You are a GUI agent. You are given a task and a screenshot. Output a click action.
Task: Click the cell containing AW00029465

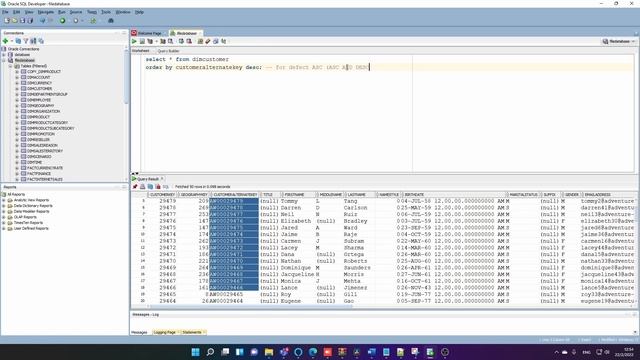[234, 294]
